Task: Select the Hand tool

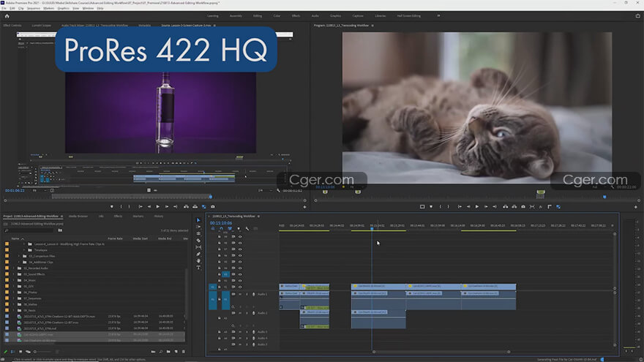Action: (198, 260)
